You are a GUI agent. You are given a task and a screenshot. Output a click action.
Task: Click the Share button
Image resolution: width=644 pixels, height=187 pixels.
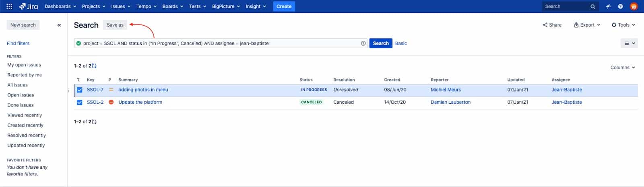(x=552, y=25)
